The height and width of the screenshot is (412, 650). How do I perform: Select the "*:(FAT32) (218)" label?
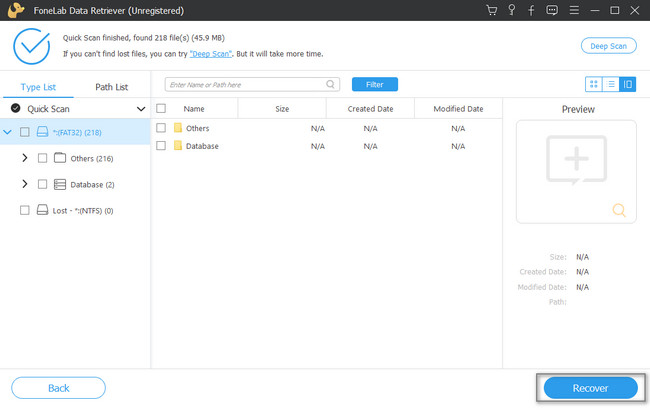pos(77,132)
